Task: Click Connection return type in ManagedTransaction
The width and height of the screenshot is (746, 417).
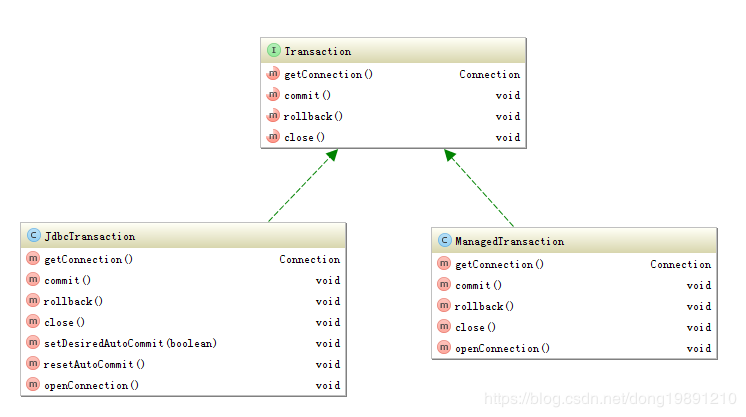Action: (x=680, y=264)
